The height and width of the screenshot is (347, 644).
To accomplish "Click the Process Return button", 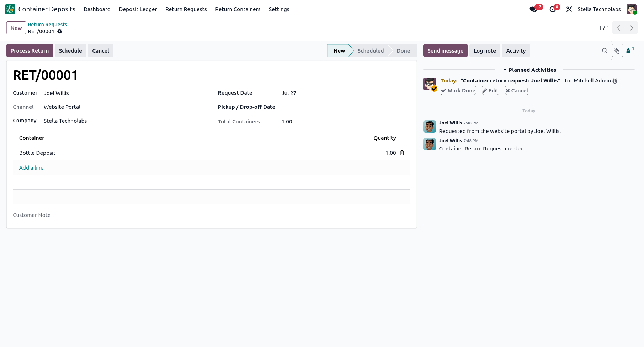I will click(30, 51).
